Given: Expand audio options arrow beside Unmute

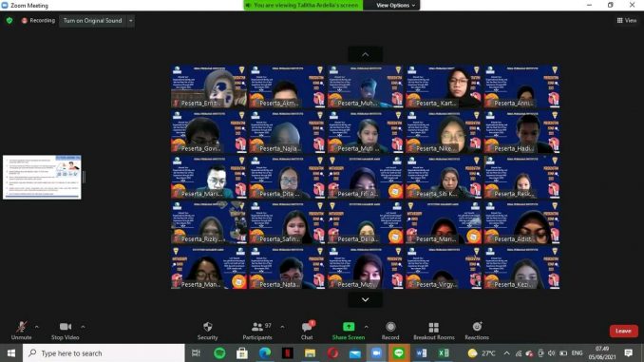Looking at the screenshot, I should 36,327.
